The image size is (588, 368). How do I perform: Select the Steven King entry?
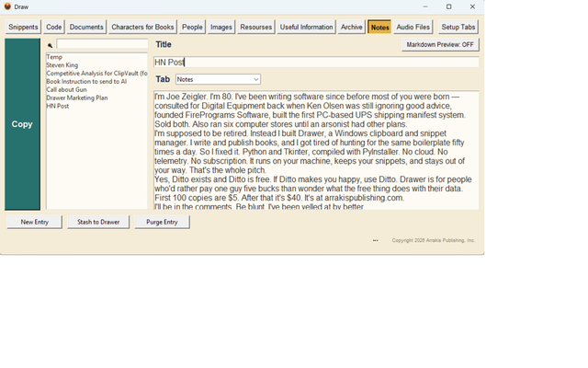click(x=62, y=65)
